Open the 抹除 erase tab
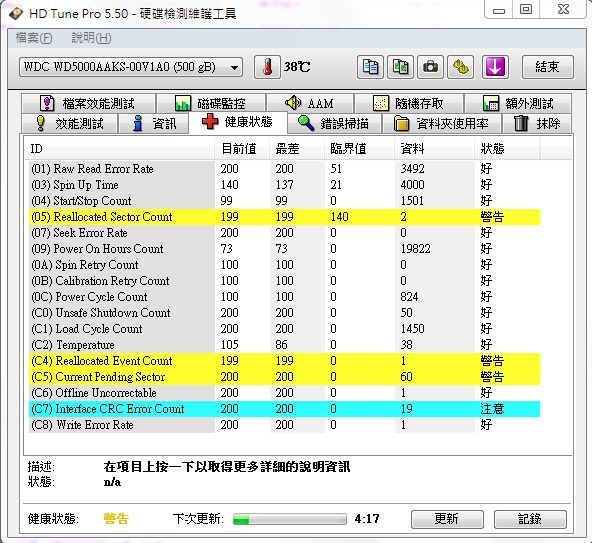This screenshot has width=592, height=543. coord(537,123)
